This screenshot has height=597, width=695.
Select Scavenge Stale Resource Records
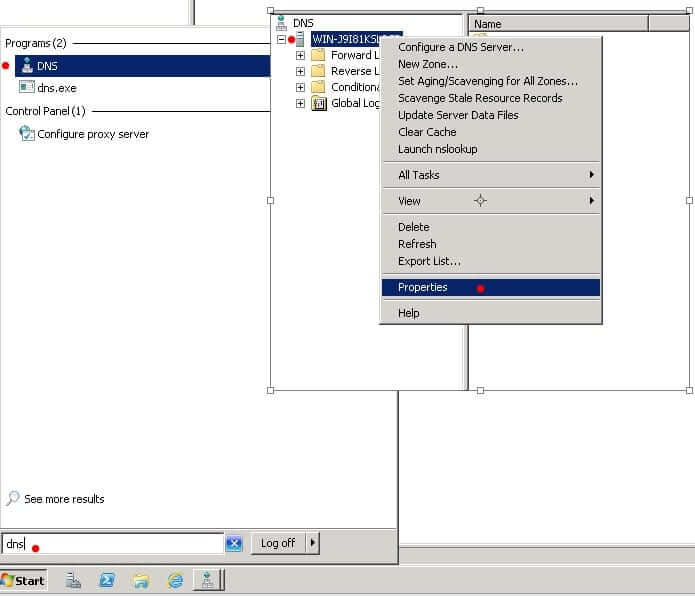(491, 98)
